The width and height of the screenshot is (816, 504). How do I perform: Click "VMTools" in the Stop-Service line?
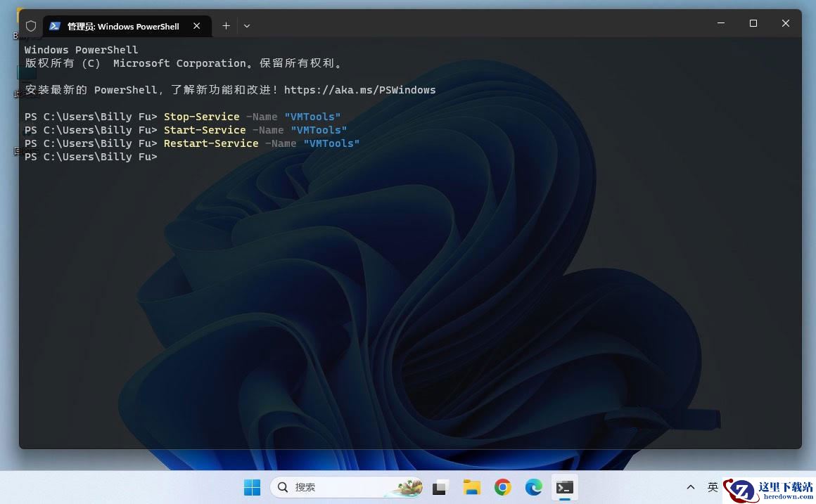[x=312, y=117]
